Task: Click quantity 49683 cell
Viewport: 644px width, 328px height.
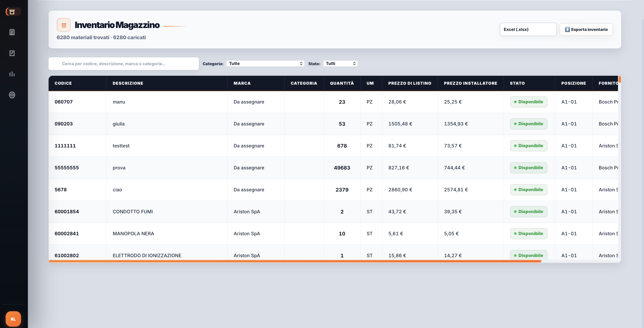Action: tap(342, 168)
